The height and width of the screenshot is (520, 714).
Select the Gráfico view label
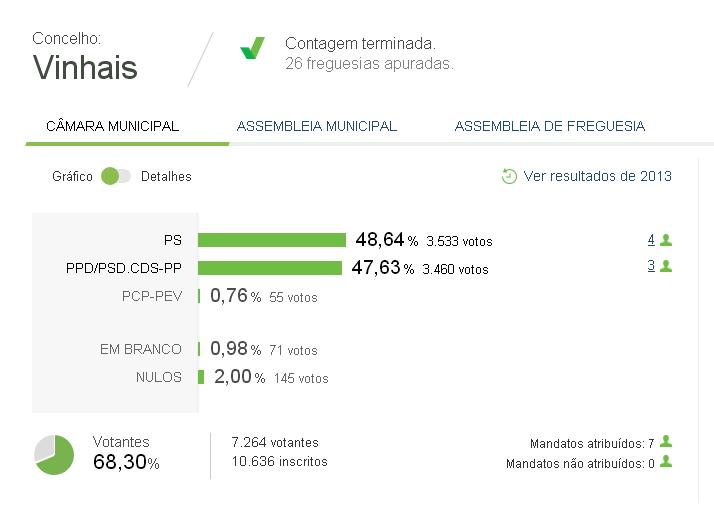(x=72, y=177)
